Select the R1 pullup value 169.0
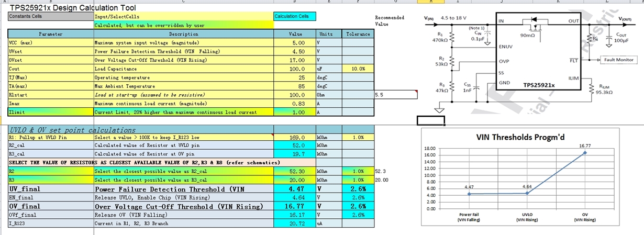 (x=295, y=138)
